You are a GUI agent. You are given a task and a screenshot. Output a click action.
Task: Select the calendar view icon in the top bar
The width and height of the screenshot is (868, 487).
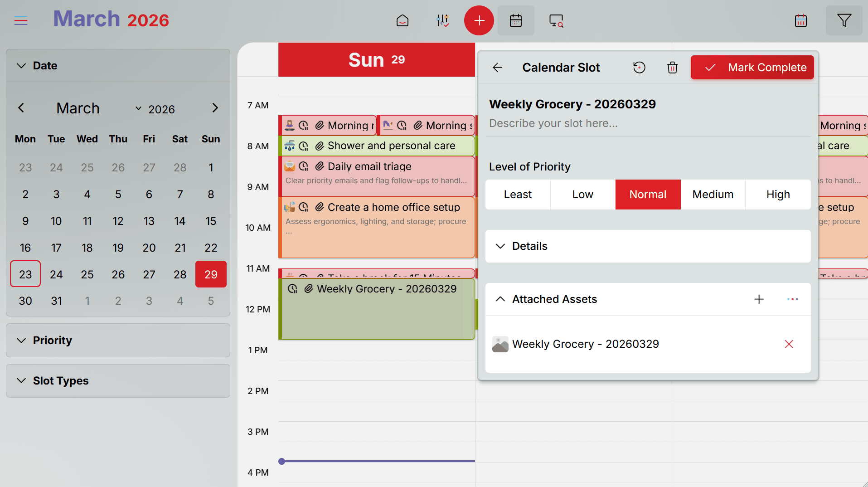tap(516, 20)
